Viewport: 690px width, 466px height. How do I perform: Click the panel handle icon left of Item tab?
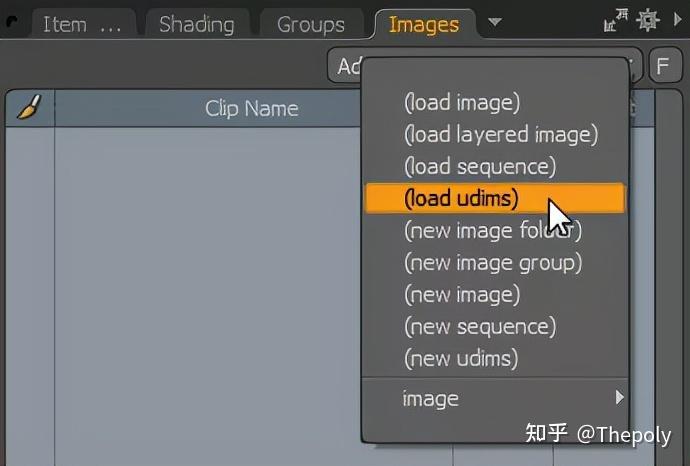tap(14, 21)
